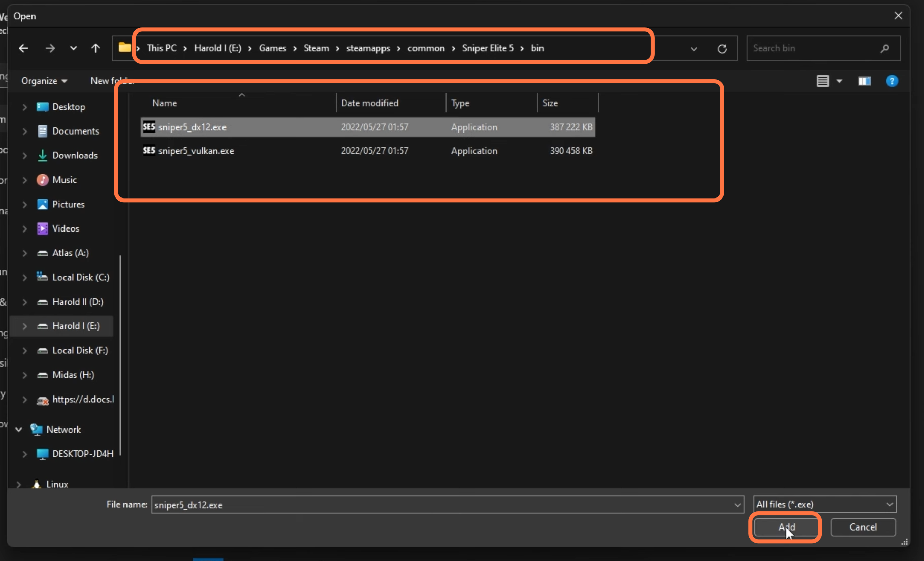
Task: Click the Cancel button
Action: (863, 527)
